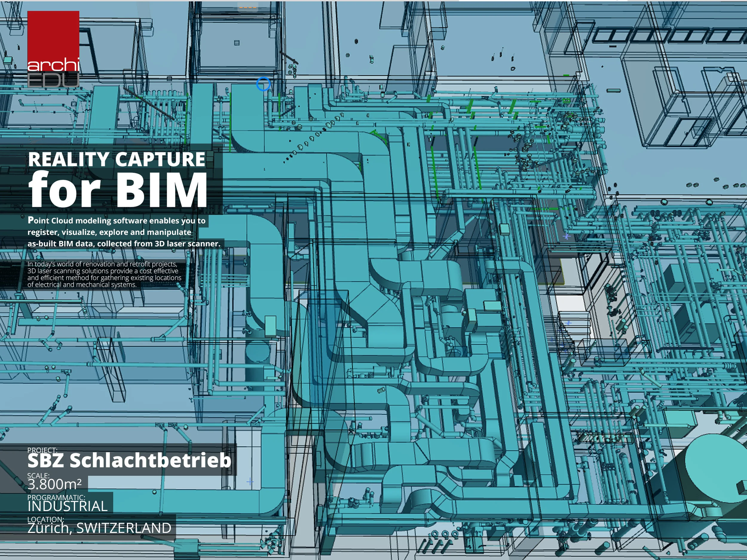Viewport: 747px width, 560px height.
Task: Click the "LOCATION:" label
Action: point(46,519)
